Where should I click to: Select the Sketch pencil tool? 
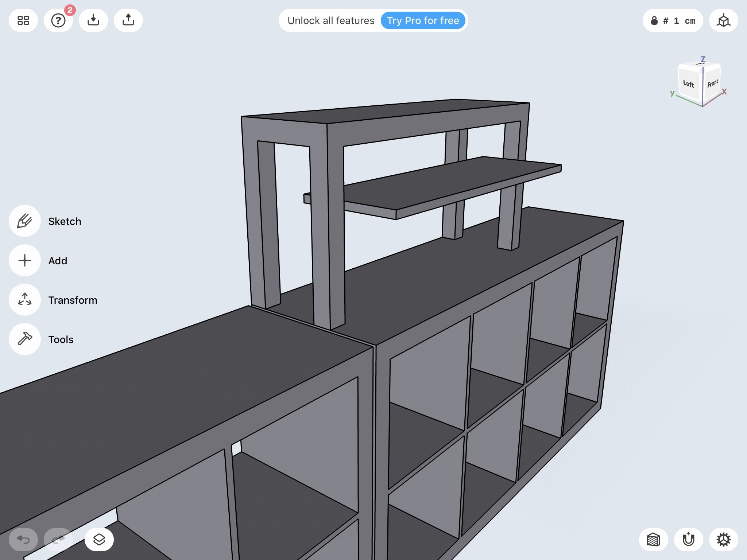tap(25, 221)
